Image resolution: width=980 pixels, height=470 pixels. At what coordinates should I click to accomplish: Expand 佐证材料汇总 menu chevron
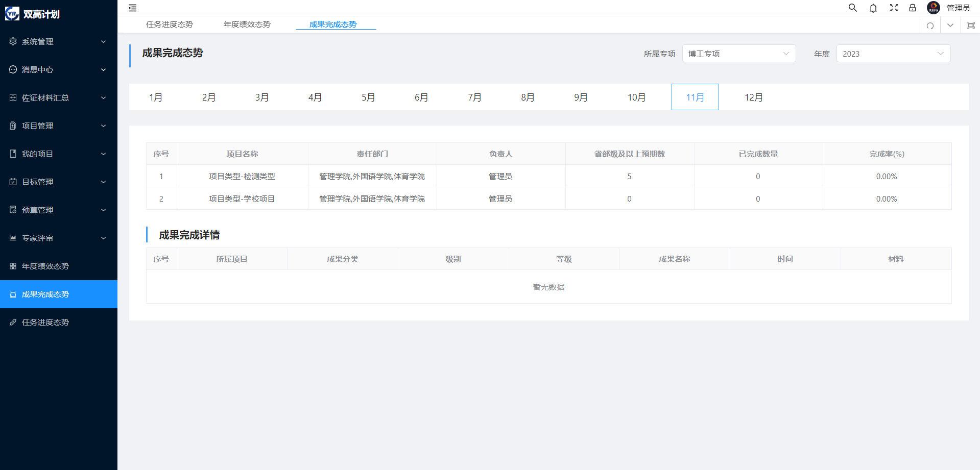(104, 97)
